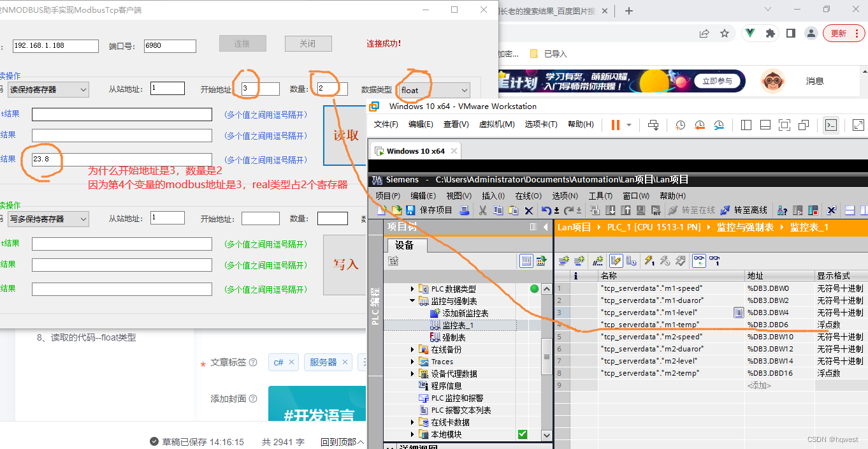Click the 写入 button in Modbus helper
868x449 pixels.
(x=345, y=265)
